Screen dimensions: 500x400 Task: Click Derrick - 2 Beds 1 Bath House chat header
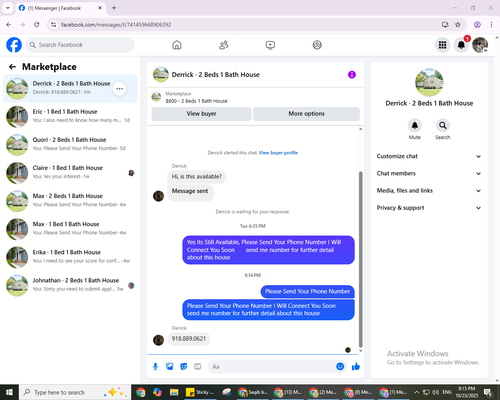(x=215, y=75)
